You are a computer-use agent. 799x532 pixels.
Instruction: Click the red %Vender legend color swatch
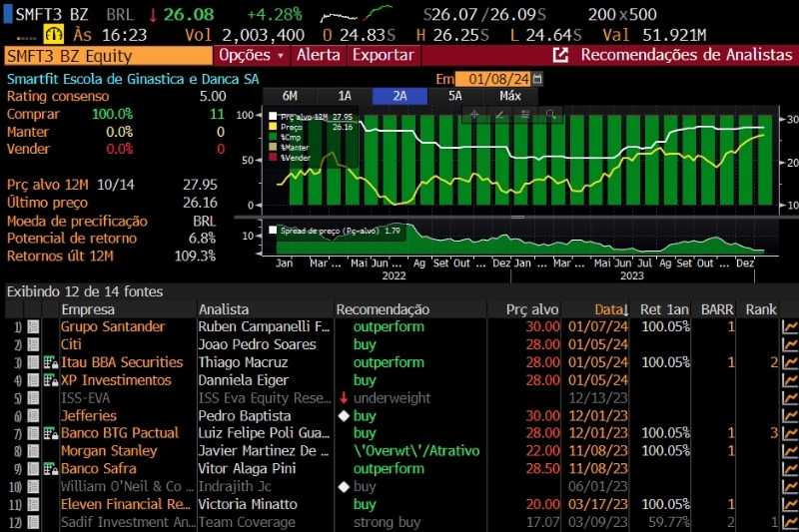pos(273,158)
